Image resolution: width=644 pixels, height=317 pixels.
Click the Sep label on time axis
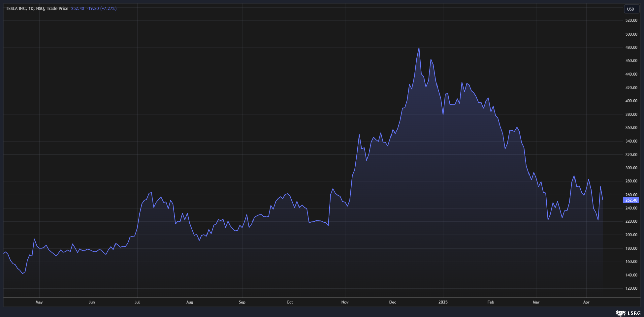pyautogui.click(x=242, y=302)
